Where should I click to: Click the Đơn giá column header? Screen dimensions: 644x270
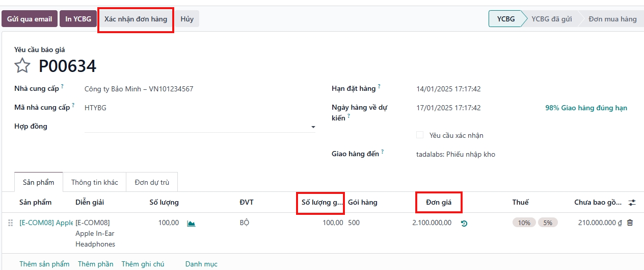pos(439,202)
